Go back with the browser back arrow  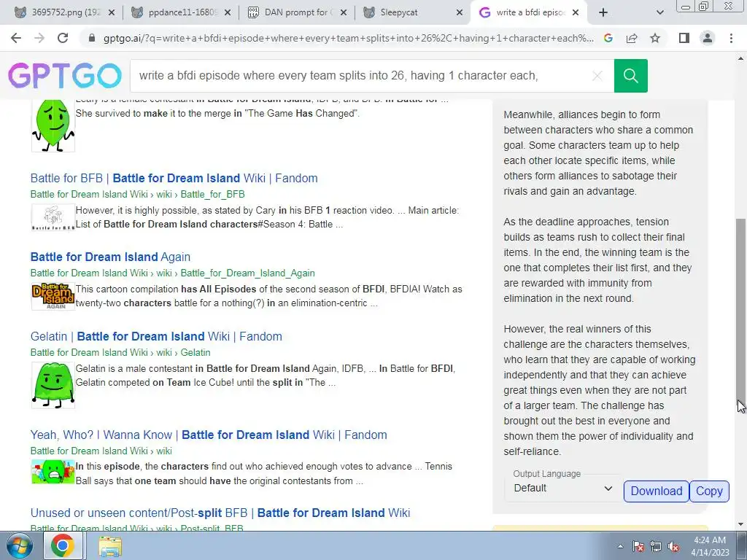pyautogui.click(x=16, y=38)
